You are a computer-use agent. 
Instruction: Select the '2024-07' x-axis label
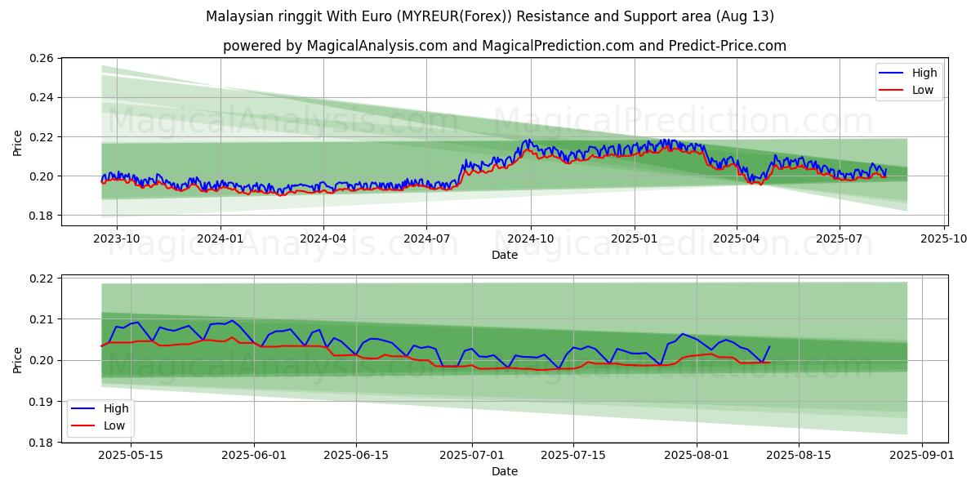click(x=426, y=238)
